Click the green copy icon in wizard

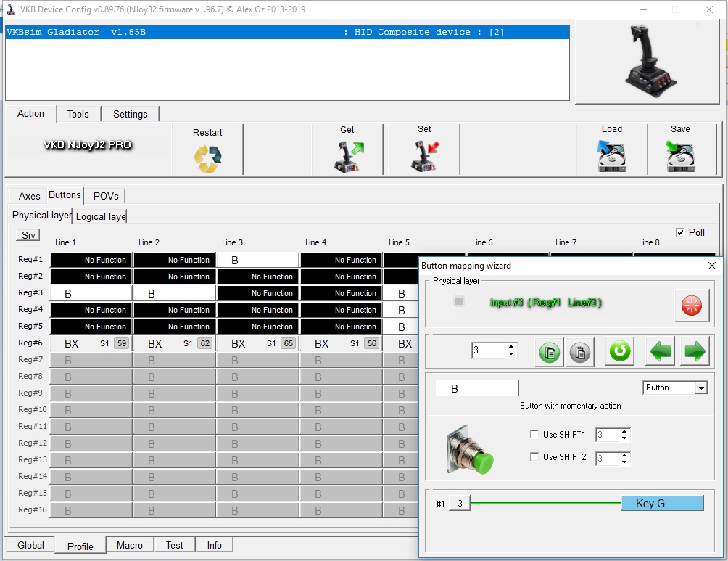click(549, 353)
